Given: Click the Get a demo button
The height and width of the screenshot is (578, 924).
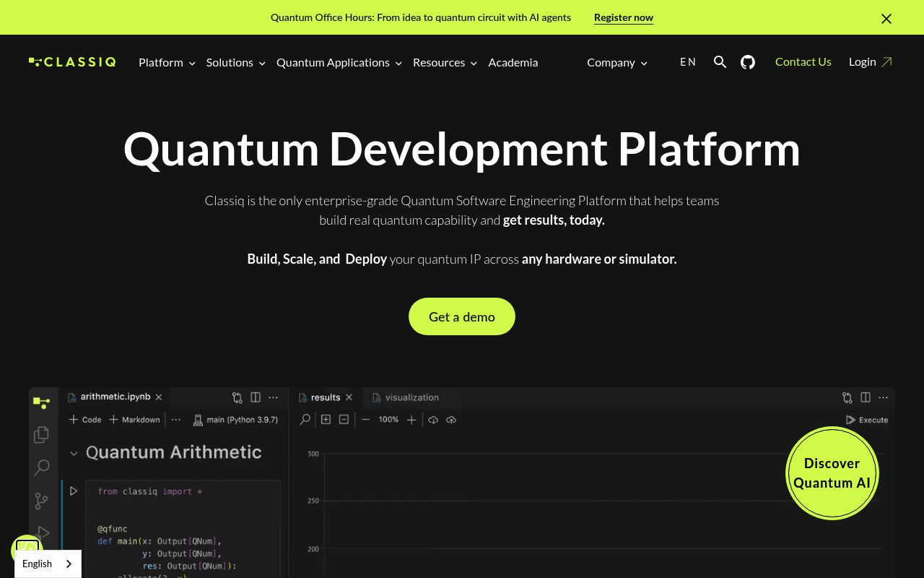Looking at the screenshot, I should pos(462,316).
